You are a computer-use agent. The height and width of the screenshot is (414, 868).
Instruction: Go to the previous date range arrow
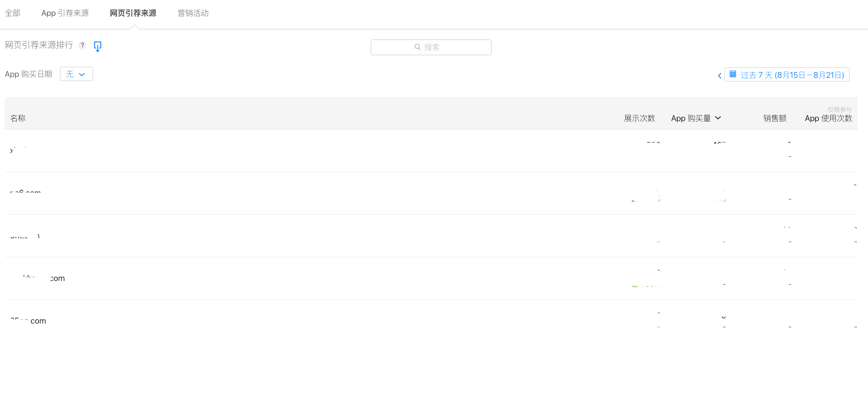(x=719, y=75)
